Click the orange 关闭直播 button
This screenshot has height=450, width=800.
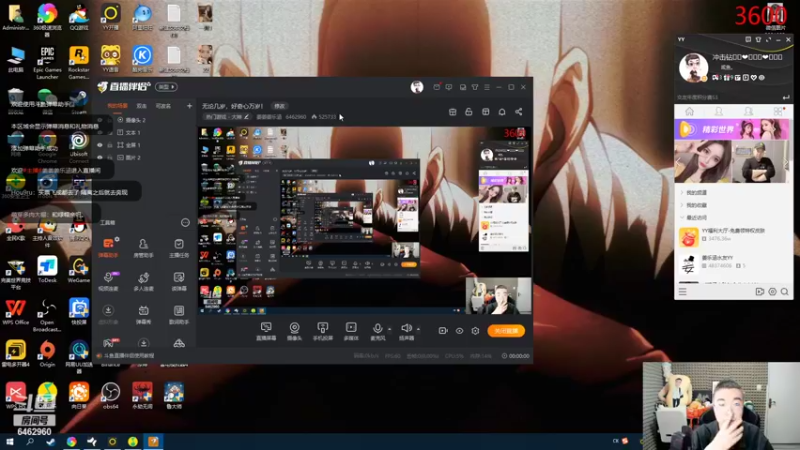[506, 331]
